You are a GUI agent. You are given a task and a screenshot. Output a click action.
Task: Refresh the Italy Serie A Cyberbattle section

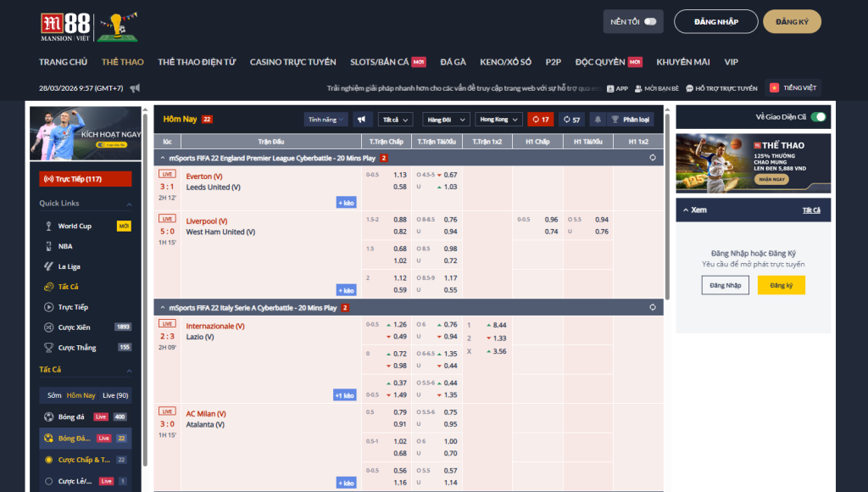(653, 307)
